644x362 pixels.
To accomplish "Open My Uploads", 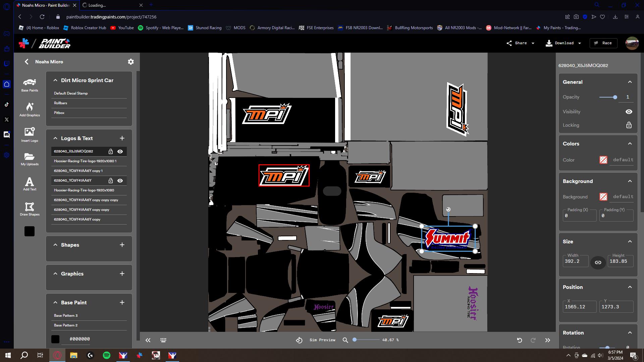I will pos(30,159).
